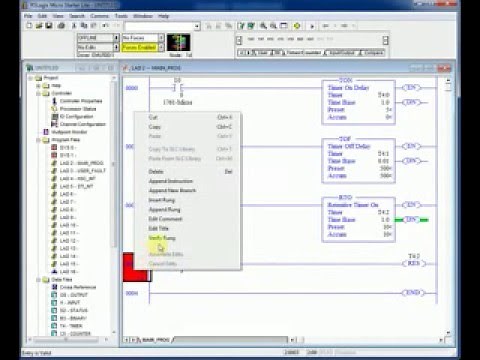The width and height of the screenshot is (480, 360).
Task: Expand the Help folder node
Action: 38,86
